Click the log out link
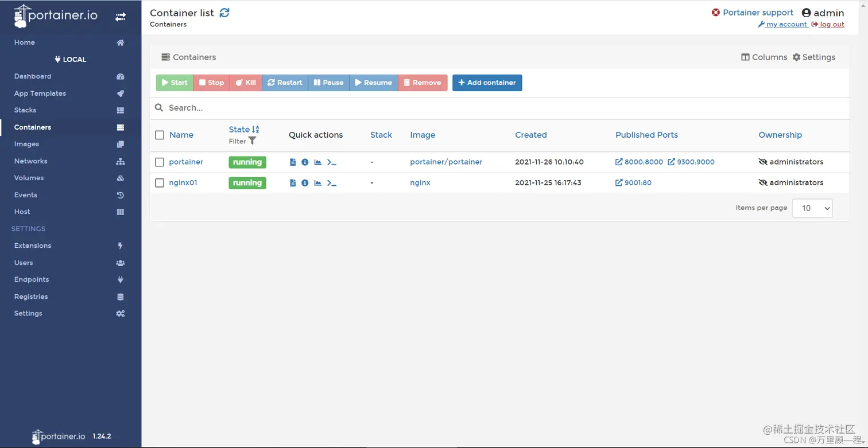 pyautogui.click(x=828, y=24)
